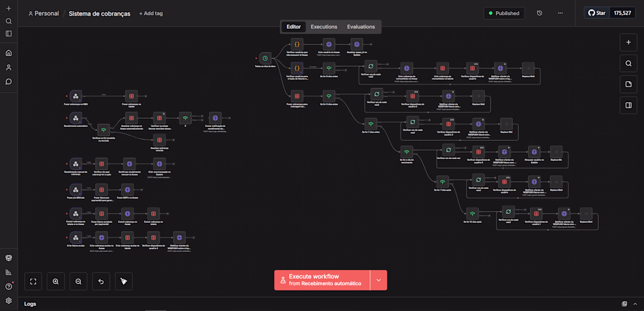Click the 'Sistema de cobranças' workflow title
644x311 pixels.
click(x=100, y=13)
